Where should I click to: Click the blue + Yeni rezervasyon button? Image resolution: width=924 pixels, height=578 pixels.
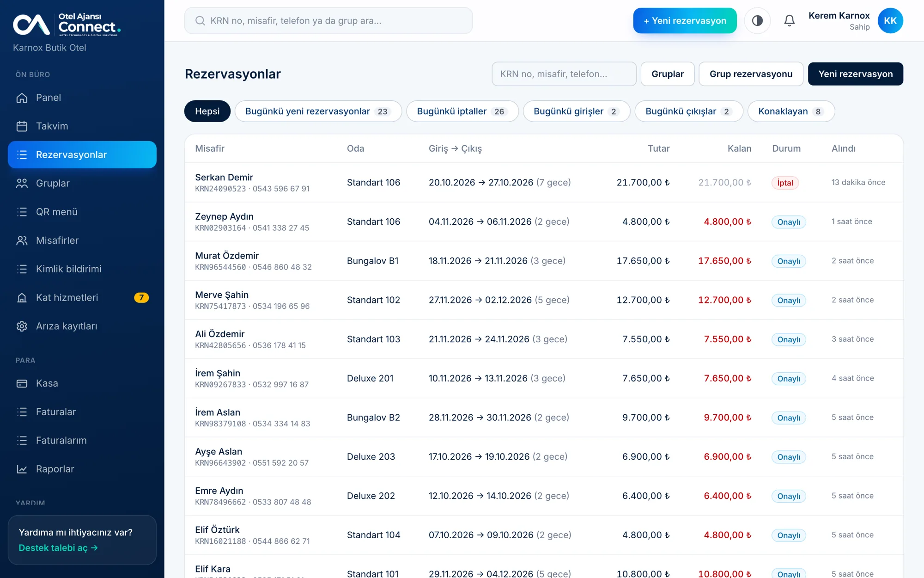685,21
